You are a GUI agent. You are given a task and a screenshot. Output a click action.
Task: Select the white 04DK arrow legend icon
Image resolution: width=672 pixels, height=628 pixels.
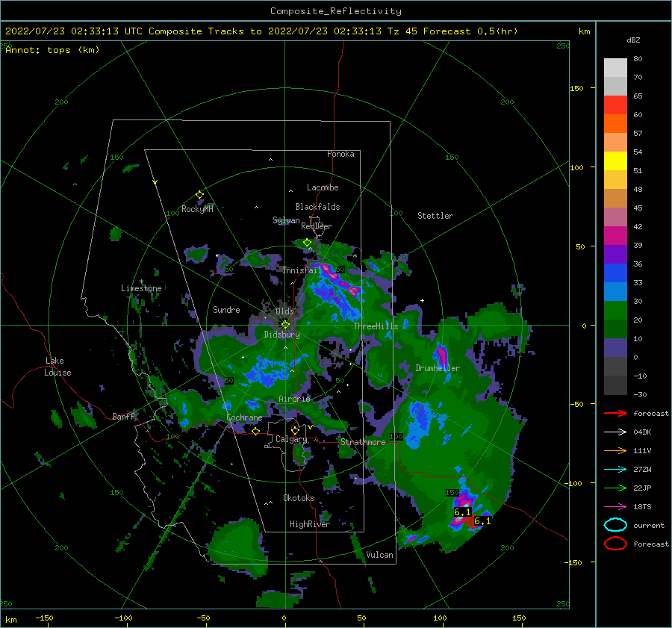[x=615, y=432]
